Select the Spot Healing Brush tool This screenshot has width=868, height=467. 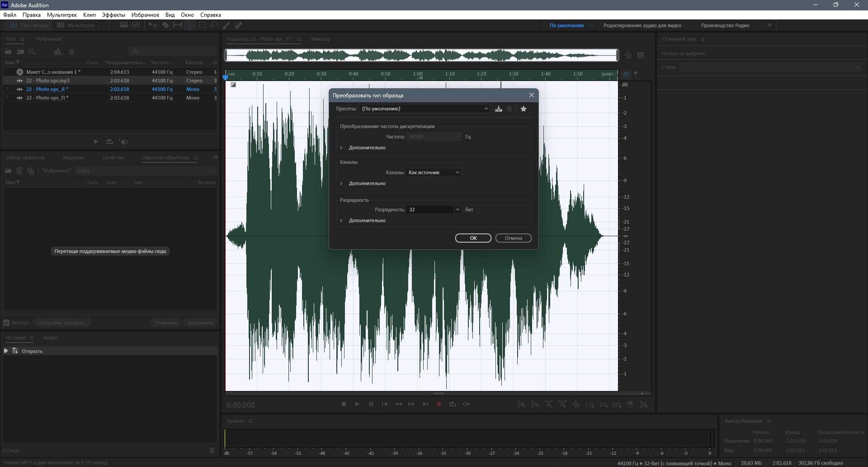point(239,25)
